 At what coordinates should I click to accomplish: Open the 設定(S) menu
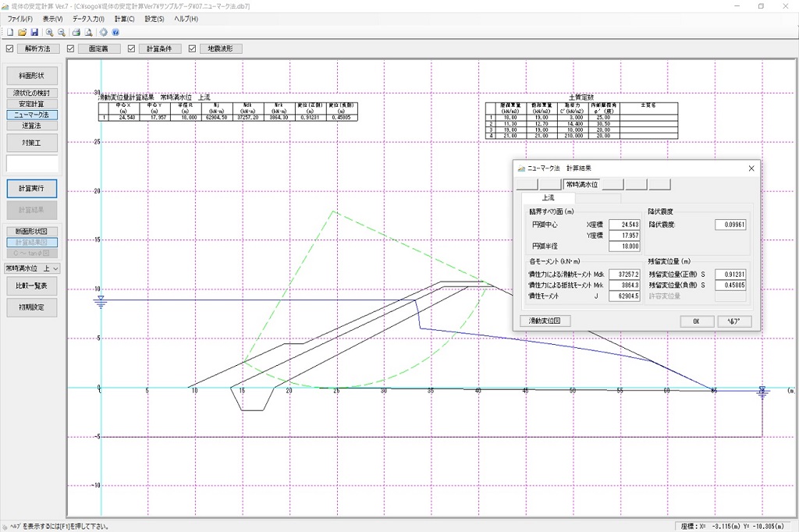point(154,19)
